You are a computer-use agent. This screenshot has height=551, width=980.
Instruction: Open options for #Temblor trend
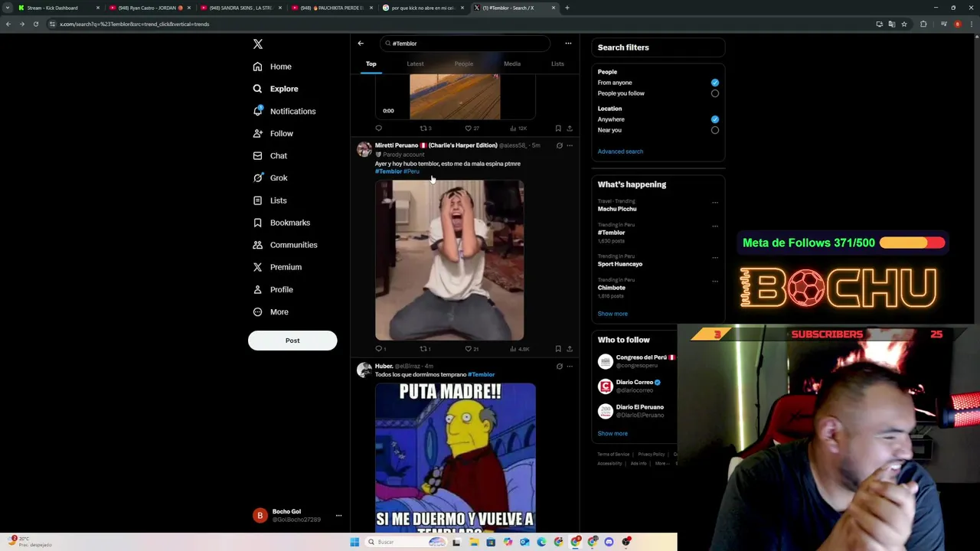tap(715, 227)
